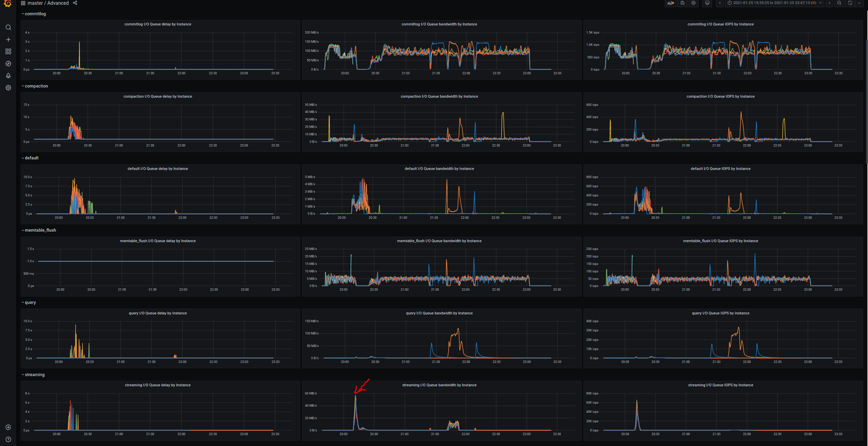
Task: Cycle view mode monitor icon
Action: [707, 3]
